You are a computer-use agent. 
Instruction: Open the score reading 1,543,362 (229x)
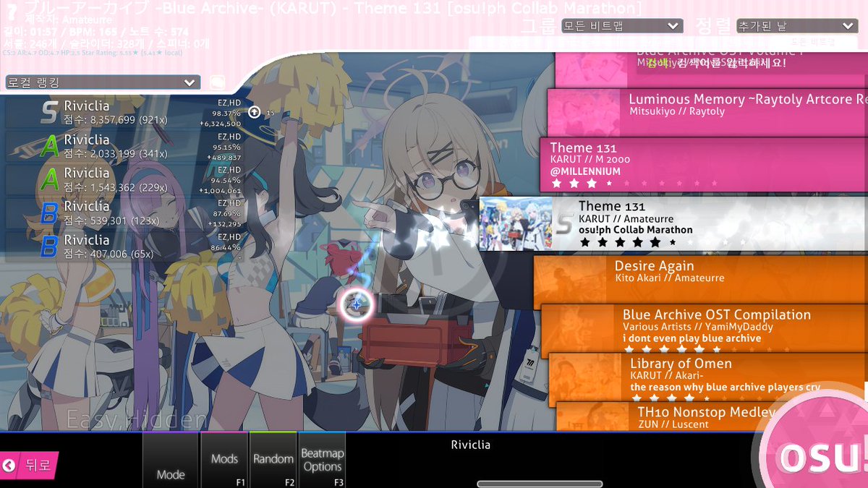click(x=125, y=180)
